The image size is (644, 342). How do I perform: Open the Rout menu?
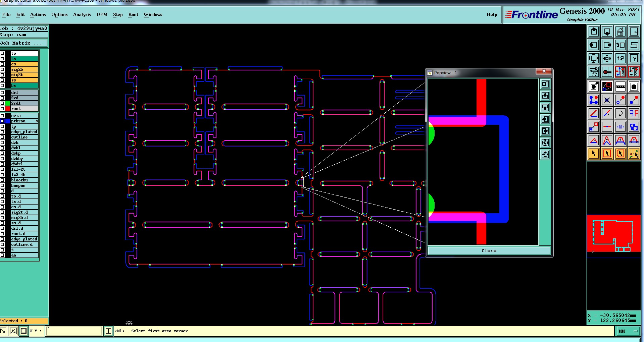click(x=133, y=14)
